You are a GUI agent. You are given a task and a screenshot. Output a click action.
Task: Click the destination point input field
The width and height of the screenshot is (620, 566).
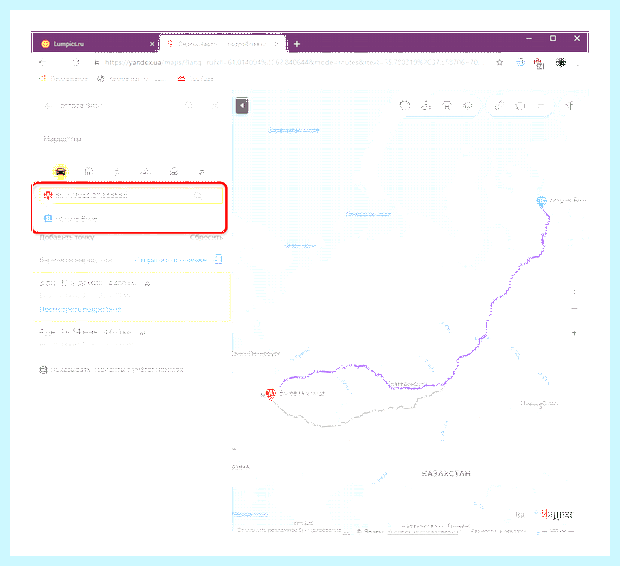(x=130, y=218)
